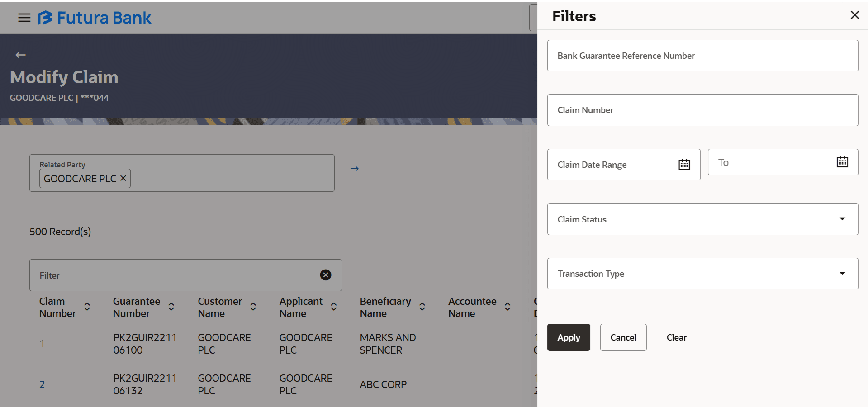
Task: Sort the Guarantee Number column
Action: coord(171,307)
